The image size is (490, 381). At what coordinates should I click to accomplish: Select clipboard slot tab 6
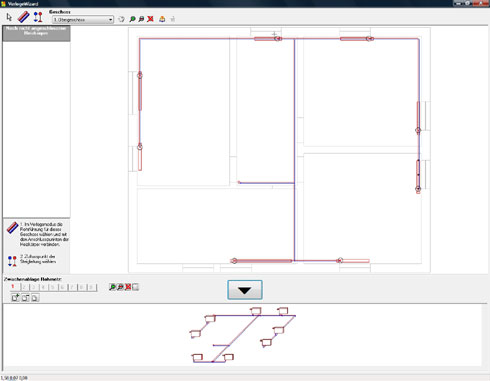coord(63,287)
